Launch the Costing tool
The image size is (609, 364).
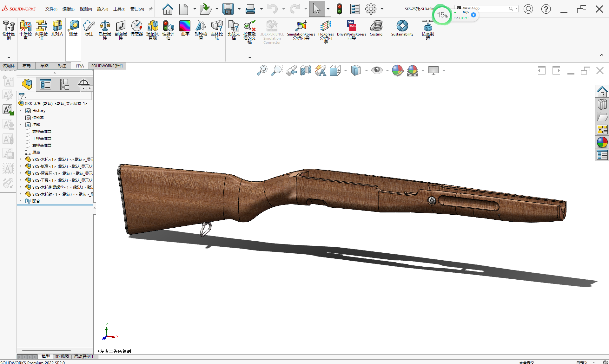(x=376, y=29)
